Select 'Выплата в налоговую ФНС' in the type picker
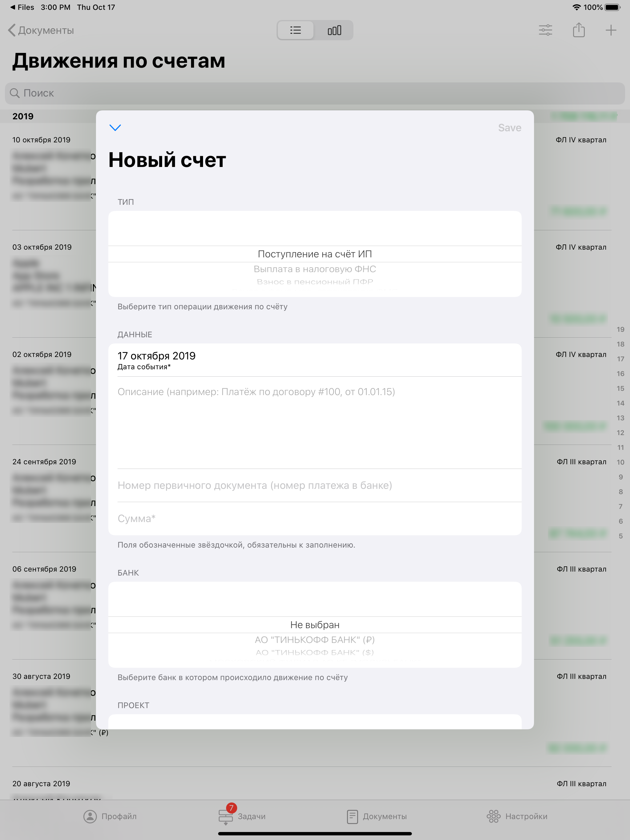630x840 pixels. point(315,269)
